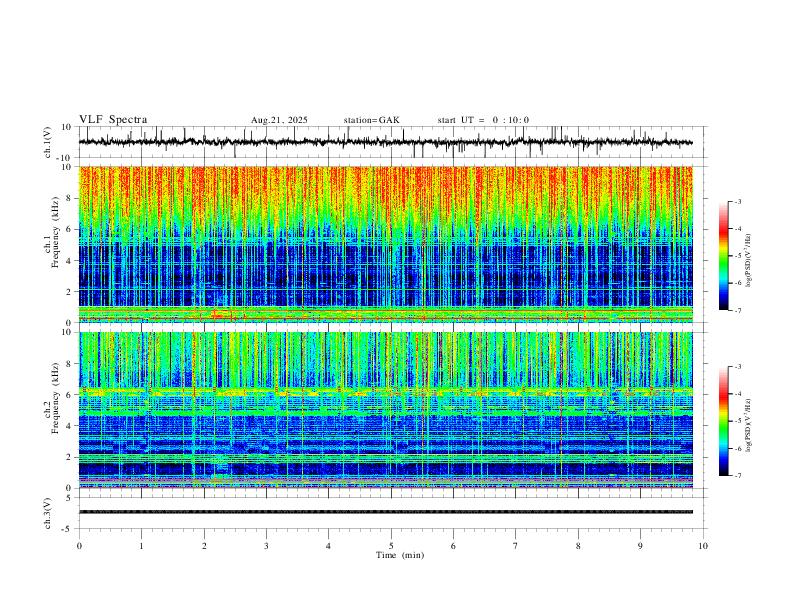This screenshot has height=612, width=792.
Task: Click the 'VLF Spectra' title text
Action: 113,120
